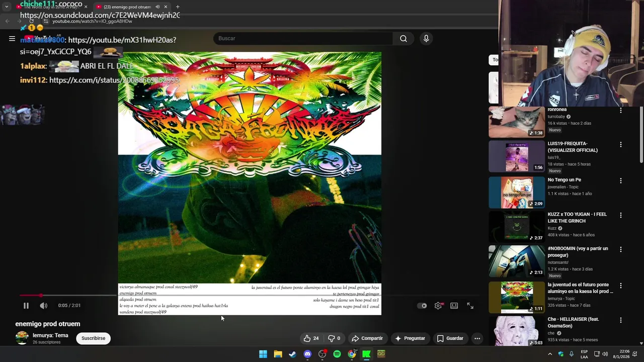This screenshot has height=362, width=644.
Task: Open LUIS19-FREQUITA video title link
Action: pyautogui.click(x=573, y=147)
